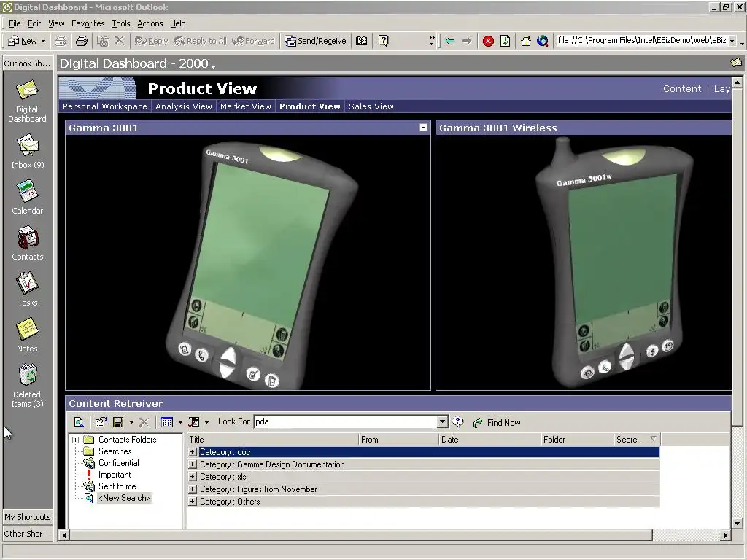
Task: Expand Category : Figures from November group
Action: pyautogui.click(x=193, y=489)
